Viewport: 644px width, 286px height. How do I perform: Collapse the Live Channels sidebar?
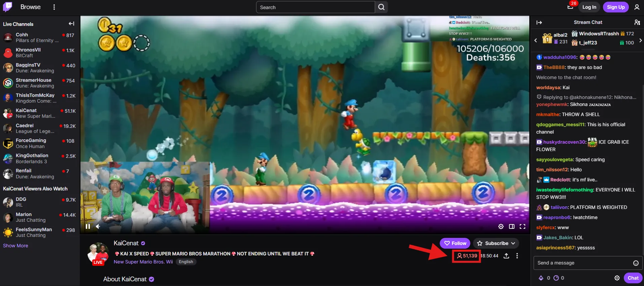click(x=71, y=24)
